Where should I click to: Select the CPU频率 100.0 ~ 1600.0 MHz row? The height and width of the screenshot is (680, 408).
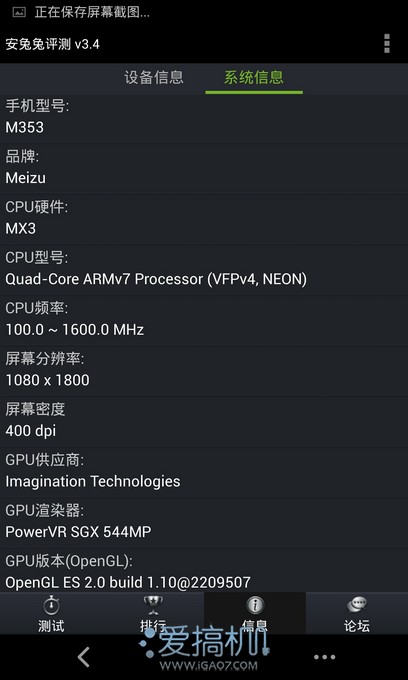click(204, 320)
